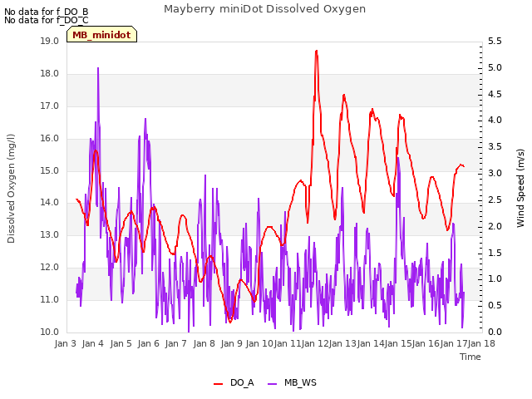This screenshot has height=399, width=532.
Task: Click the DO_A legend entry
Action: pyautogui.click(x=234, y=382)
